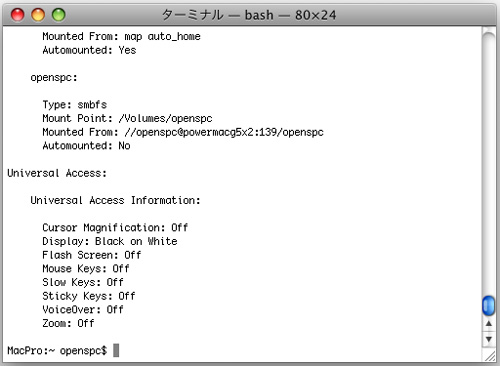The width and height of the screenshot is (500, 366).
Task: Click the '//openspc@powermacg5x2:139/openspc' mount path
Action: (x=224, y=132)
